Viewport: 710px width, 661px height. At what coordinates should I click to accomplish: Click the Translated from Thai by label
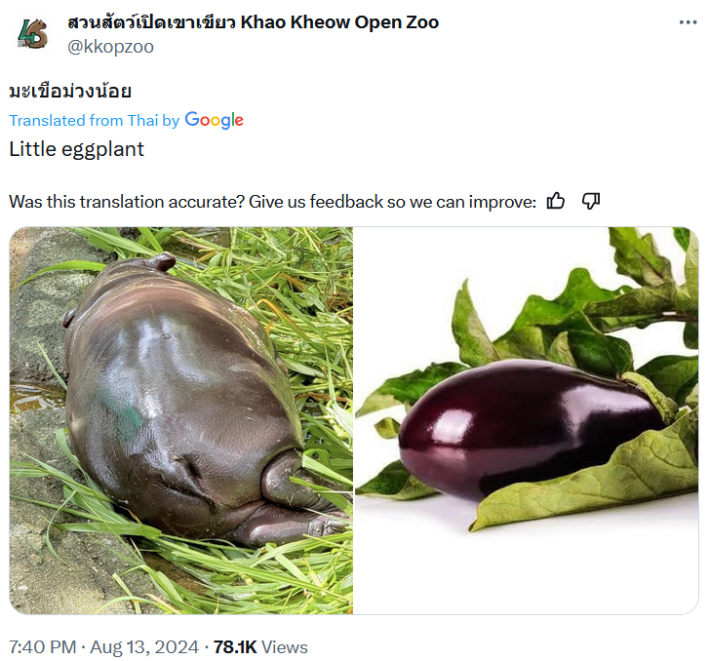[94, 120]
